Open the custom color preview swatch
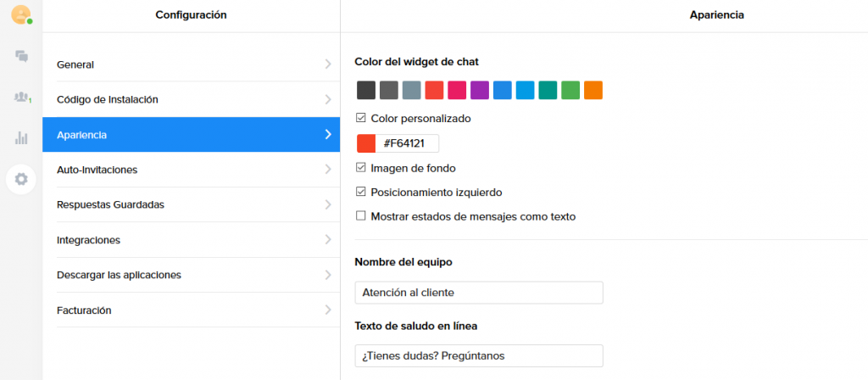 click(x=366, y=143)
